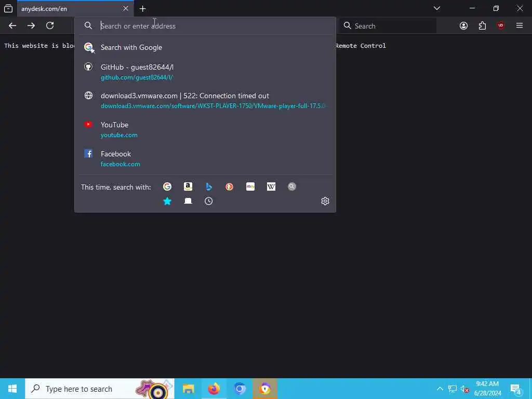Open the Firefox account menu
This screenshot has height=399, width=532.
pyautogui.click(x=463, y=26)
